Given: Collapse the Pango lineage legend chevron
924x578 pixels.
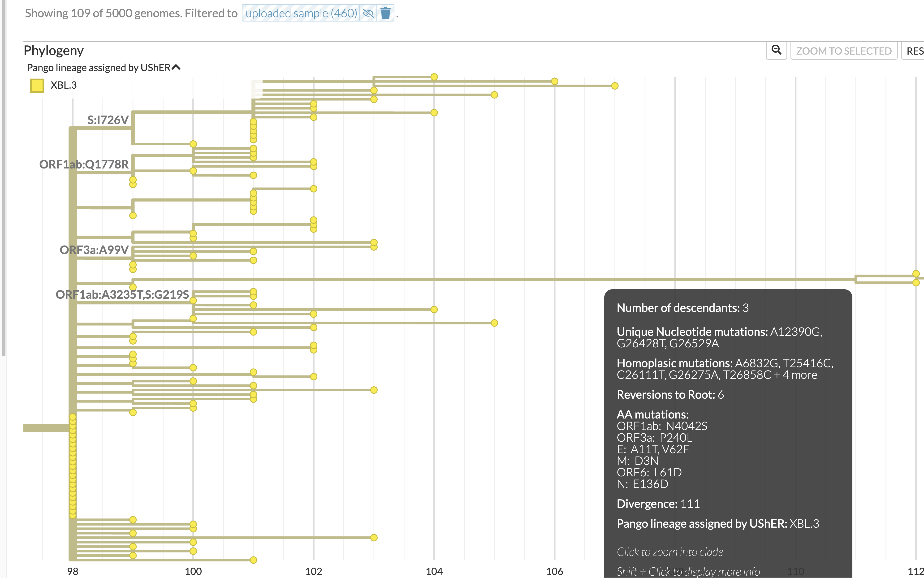Looking at the screenshot, I should click(x=176, y=67).
